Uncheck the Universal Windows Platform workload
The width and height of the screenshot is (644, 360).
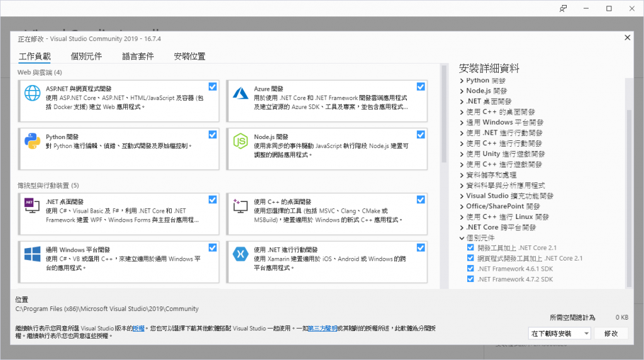(213, 247)
